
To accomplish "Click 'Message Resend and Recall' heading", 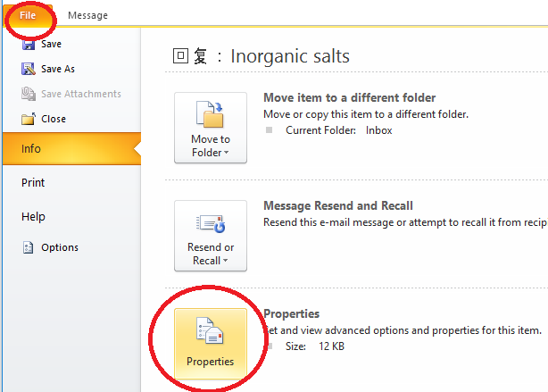I will click(x=338, y=205).
